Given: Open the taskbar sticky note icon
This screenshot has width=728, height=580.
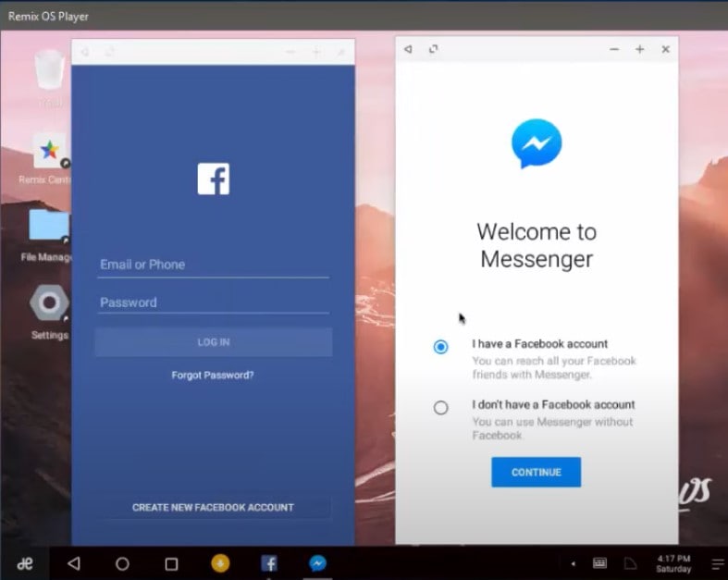Looking at the screenshot, I should (x=630, y=563).
